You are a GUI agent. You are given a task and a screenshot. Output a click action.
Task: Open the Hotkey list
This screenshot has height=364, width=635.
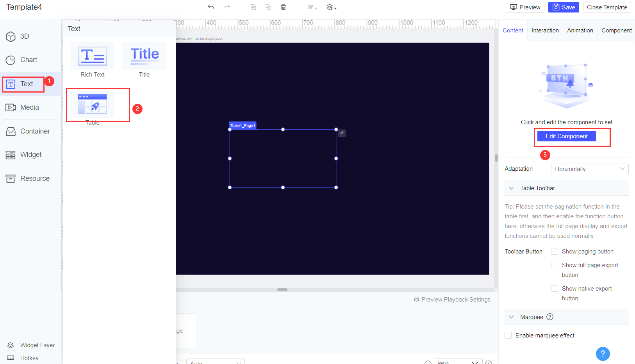point(23,358)
